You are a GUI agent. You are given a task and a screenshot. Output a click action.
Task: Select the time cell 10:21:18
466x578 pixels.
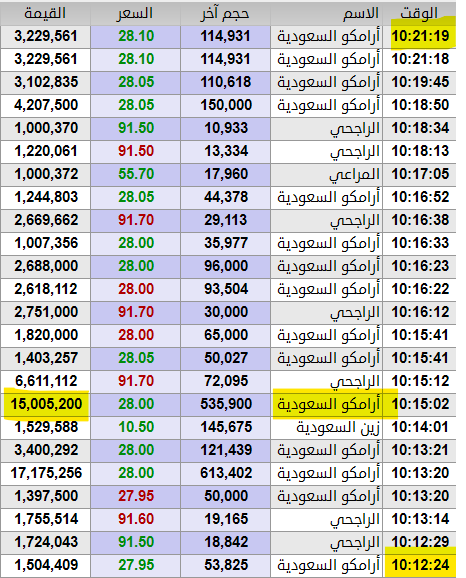[420, 59]
